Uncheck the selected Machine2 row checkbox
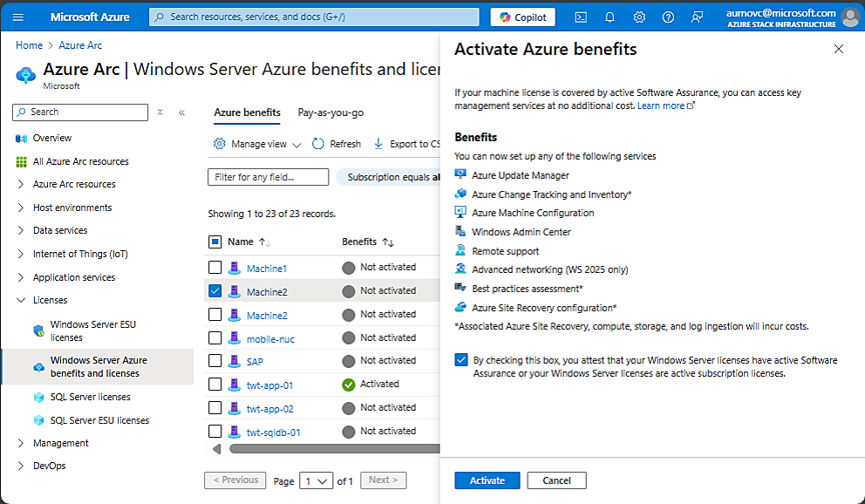 click(x=215, y=290)
